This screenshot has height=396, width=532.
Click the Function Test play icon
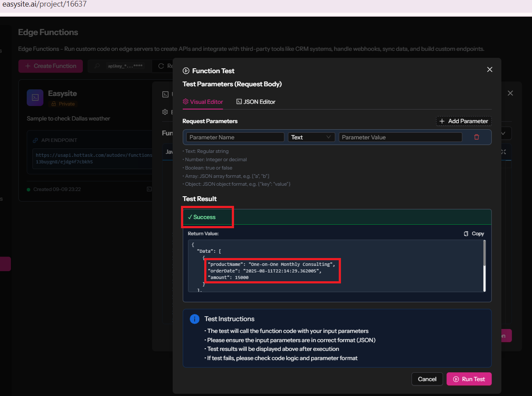click(x=186, y=71)
